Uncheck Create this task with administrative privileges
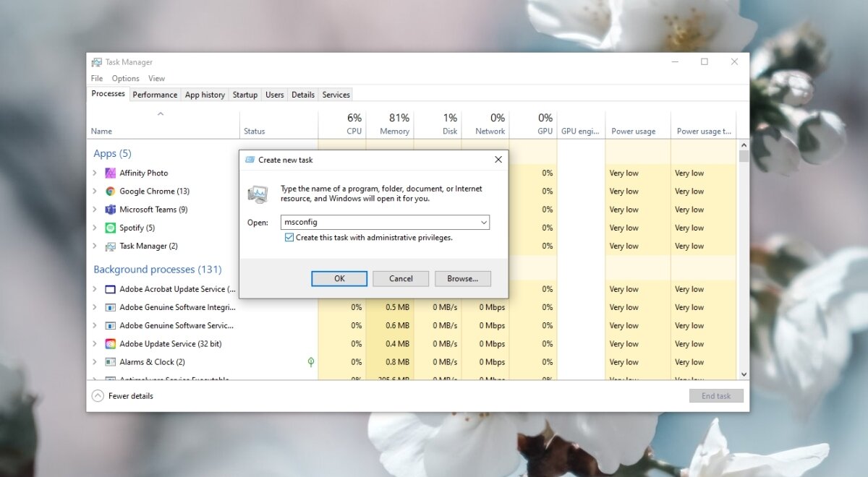The height and width of the screenshot is (477, 868). [289, 237]
